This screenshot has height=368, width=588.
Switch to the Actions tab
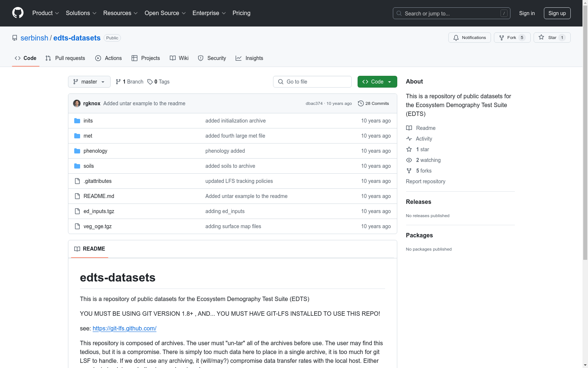(108, 58)
